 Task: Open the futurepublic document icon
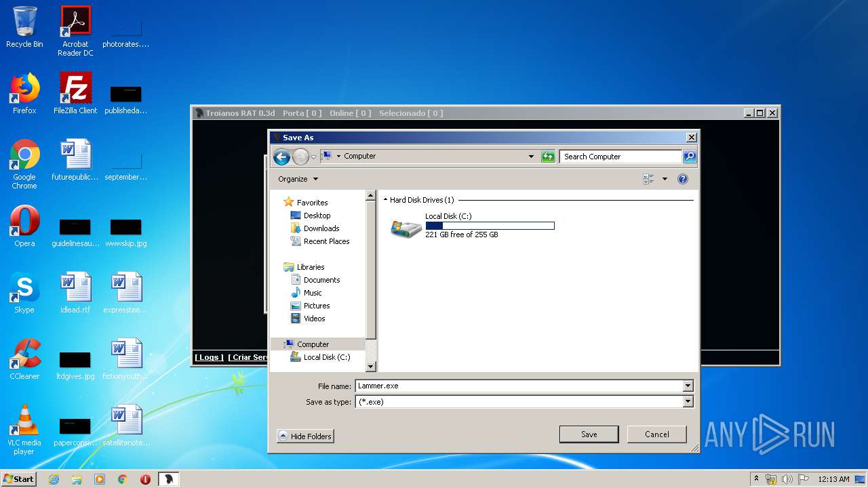pos(75,160)
